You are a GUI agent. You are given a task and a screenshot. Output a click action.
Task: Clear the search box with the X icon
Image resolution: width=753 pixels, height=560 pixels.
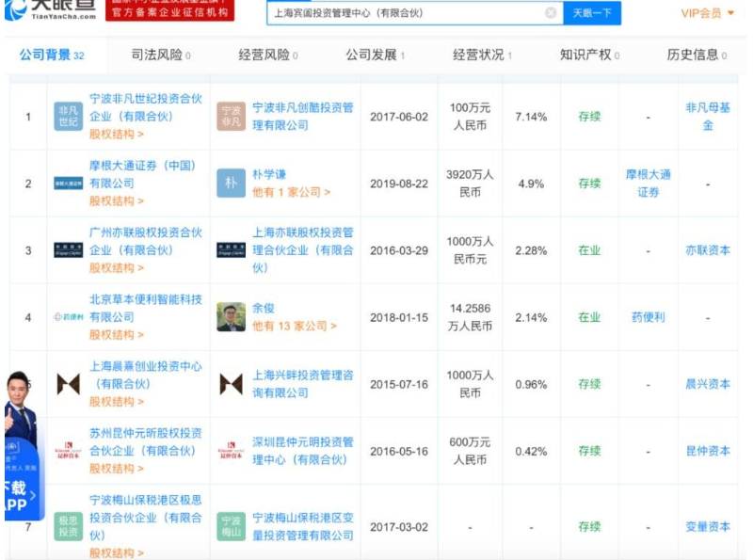tap(551, 13)
